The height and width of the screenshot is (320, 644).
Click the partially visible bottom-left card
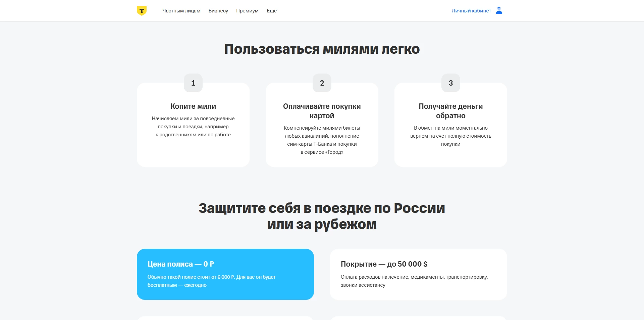tap(225, 317)
